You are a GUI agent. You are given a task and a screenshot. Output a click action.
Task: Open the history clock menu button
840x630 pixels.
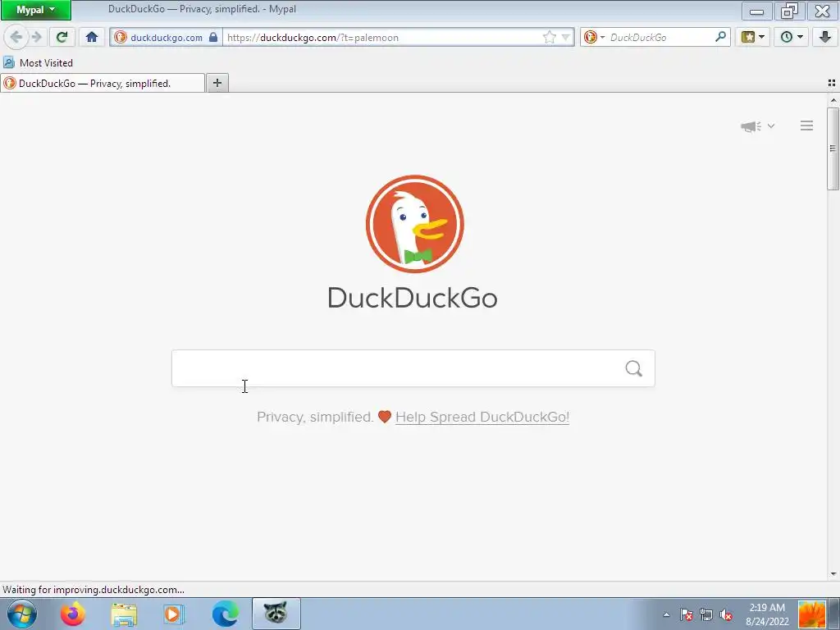point(792,37)
